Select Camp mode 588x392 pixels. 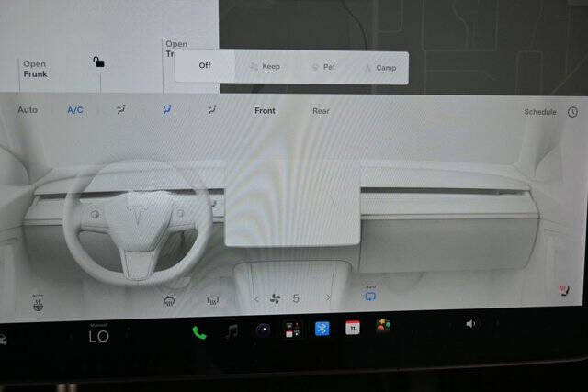point(381,68)
